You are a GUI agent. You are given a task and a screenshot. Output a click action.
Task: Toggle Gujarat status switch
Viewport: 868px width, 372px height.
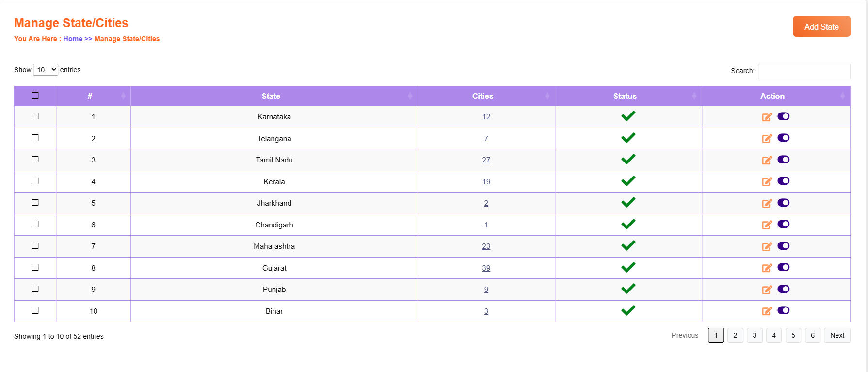point(784,267)
